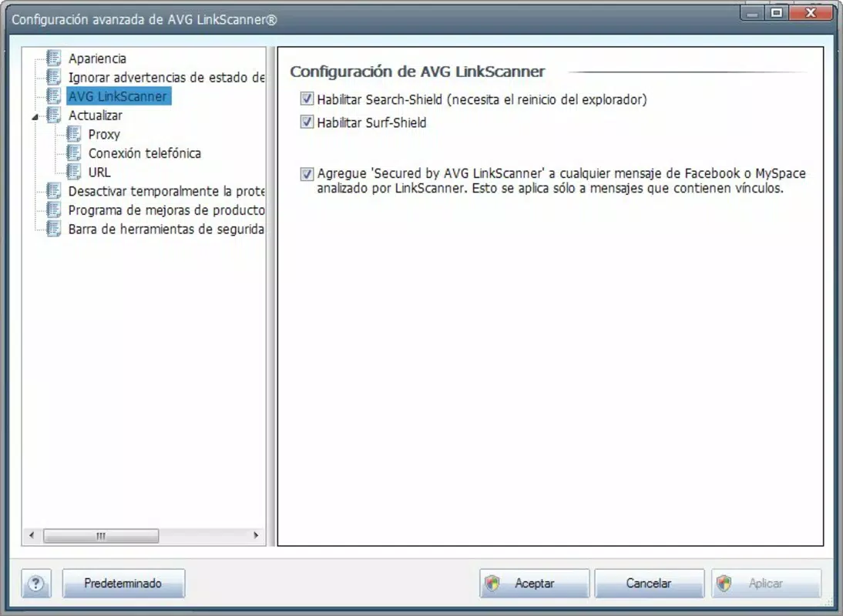Uncheck Habilitar Surf-Shield
This screenshot has height=616, width=843.
(307, 122)
